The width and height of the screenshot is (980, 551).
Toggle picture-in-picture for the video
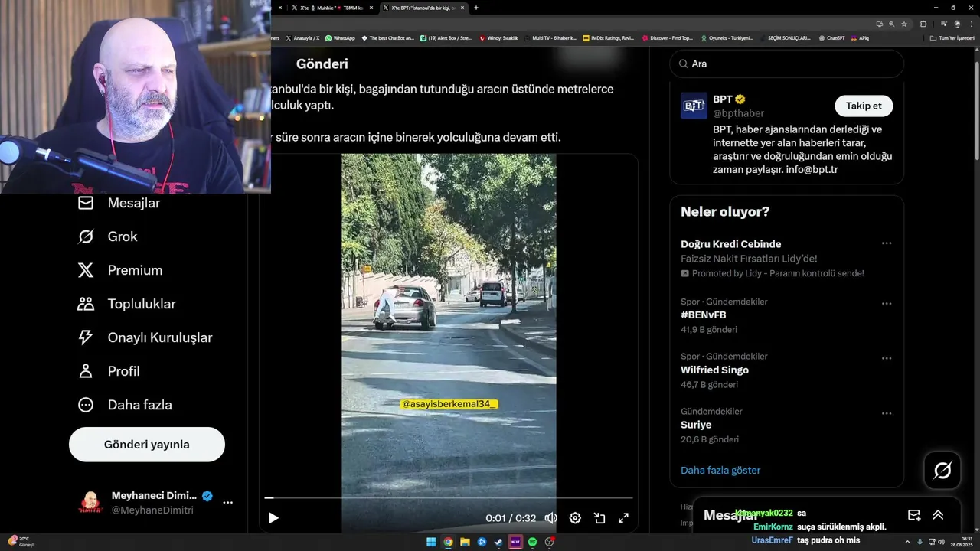tap(599, 518)
